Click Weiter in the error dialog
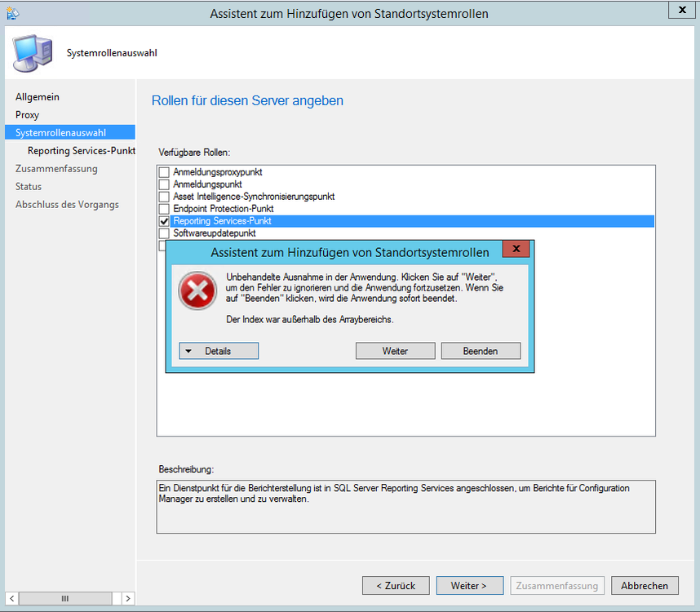This screenshot has height=612, width=700. coord(395,351)
